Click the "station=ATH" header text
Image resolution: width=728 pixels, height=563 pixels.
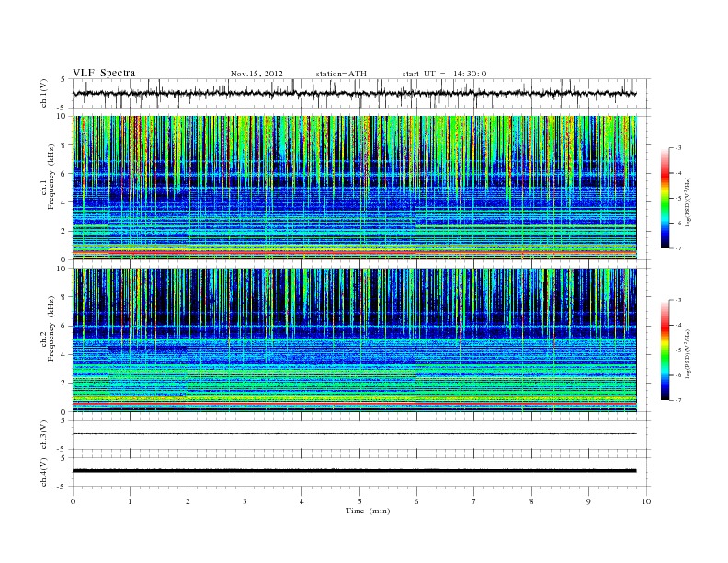click(341, 74)
